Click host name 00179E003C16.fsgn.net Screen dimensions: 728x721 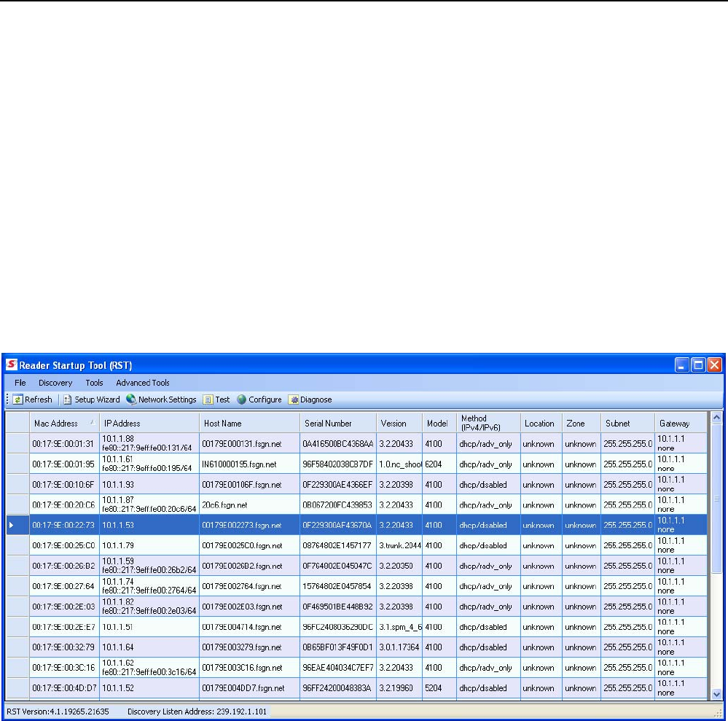(250, 668)
